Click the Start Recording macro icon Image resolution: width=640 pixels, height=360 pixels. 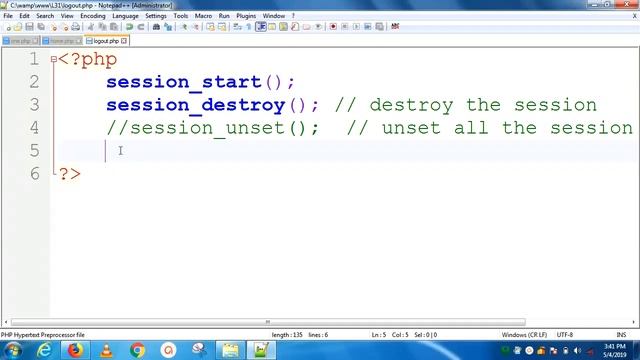point(333,27)
